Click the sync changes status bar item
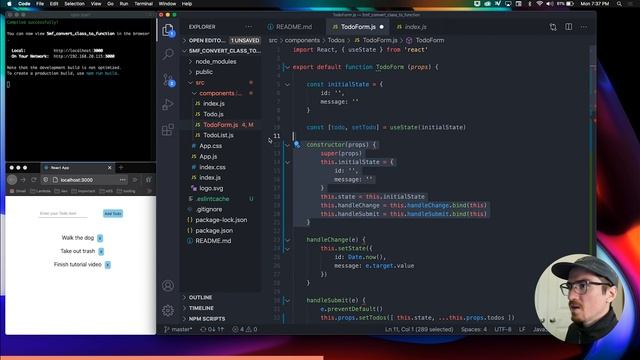Image resolution: width=640 pixels, height=360 pixels. point(212,329)
